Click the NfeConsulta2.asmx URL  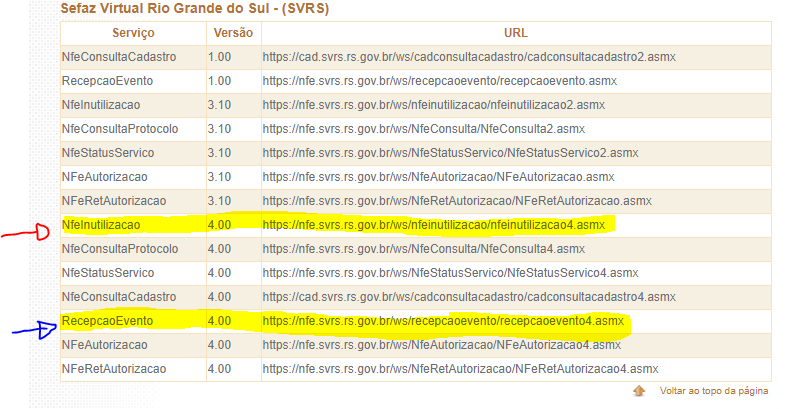pos(424,129)
